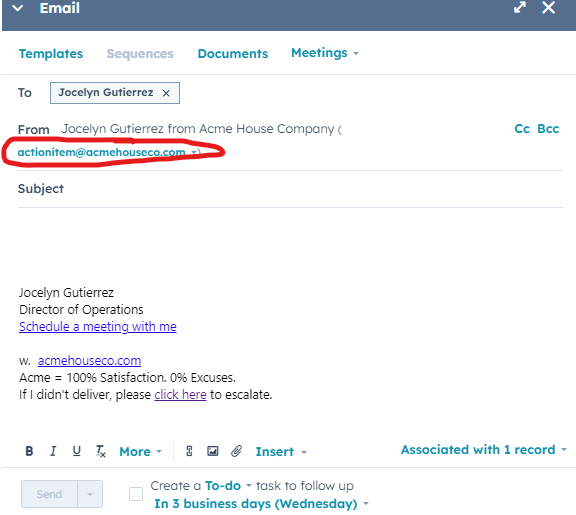Open the Templates tab

[51, 54]
